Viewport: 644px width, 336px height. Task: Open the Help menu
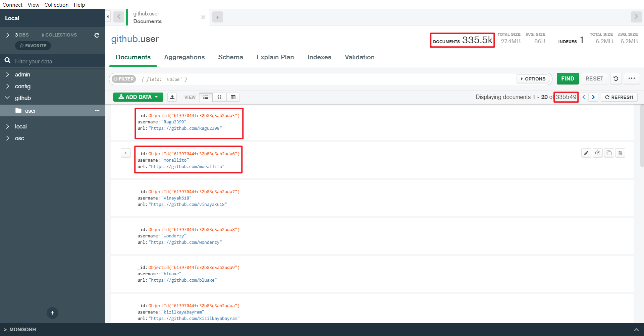[x=79, y=5]
